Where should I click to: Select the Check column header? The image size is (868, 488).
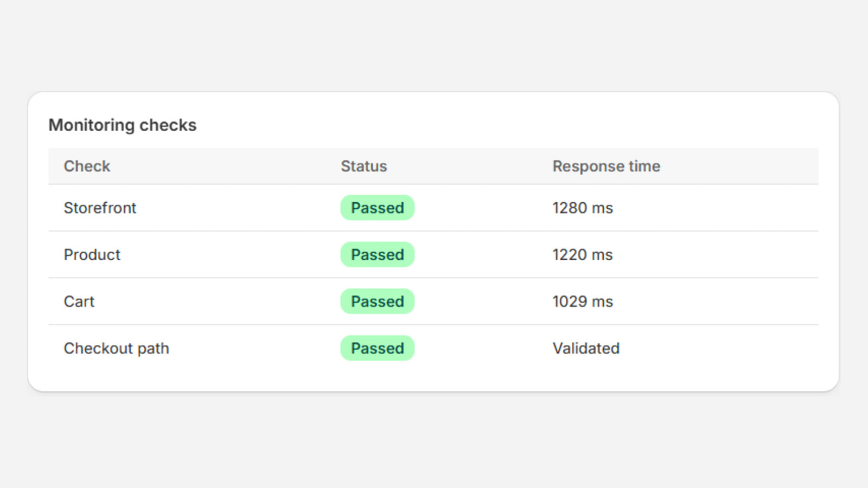tap(87, 166)
